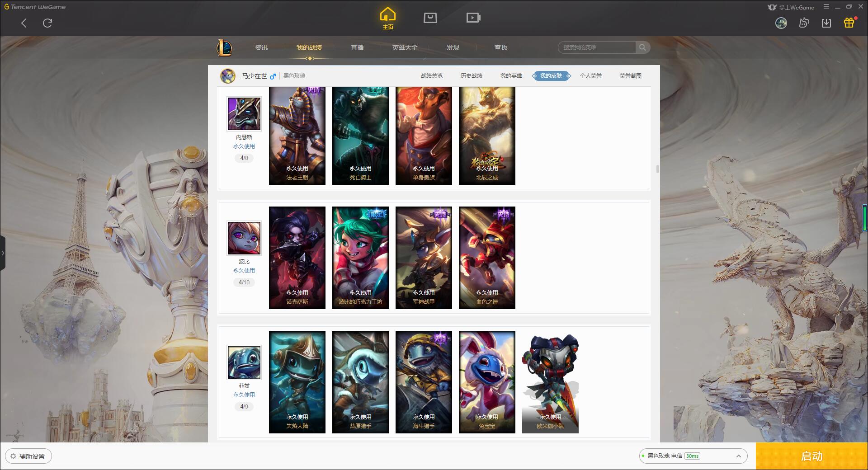Open the 死亡骑士 skin card

[360, 136]
